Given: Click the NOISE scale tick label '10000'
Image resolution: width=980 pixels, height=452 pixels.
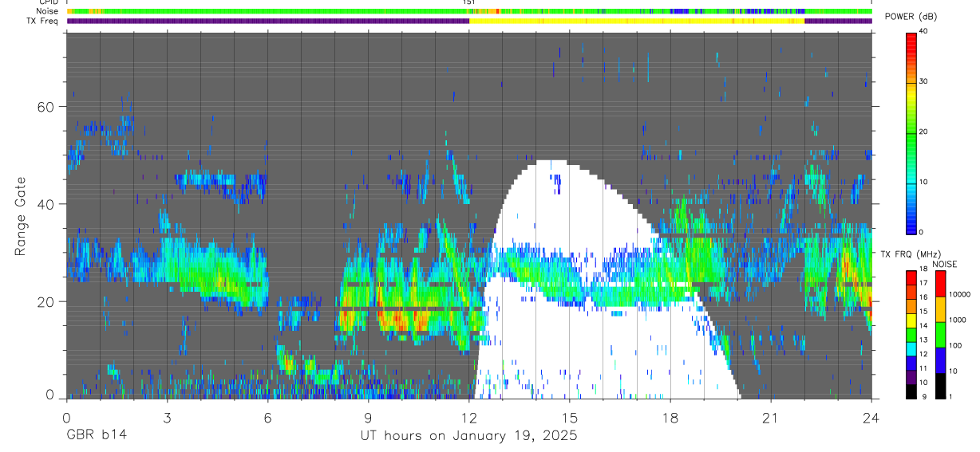Looking at the screenshot, I should (x=958, y=295).
